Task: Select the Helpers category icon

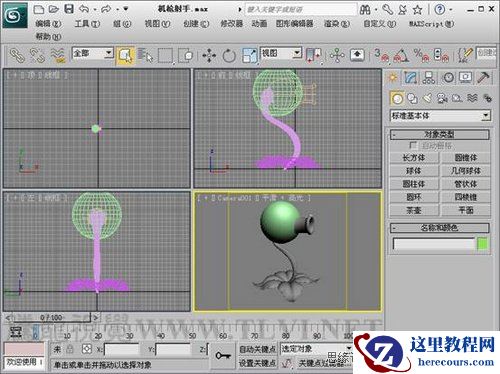Action: point(457,98)
